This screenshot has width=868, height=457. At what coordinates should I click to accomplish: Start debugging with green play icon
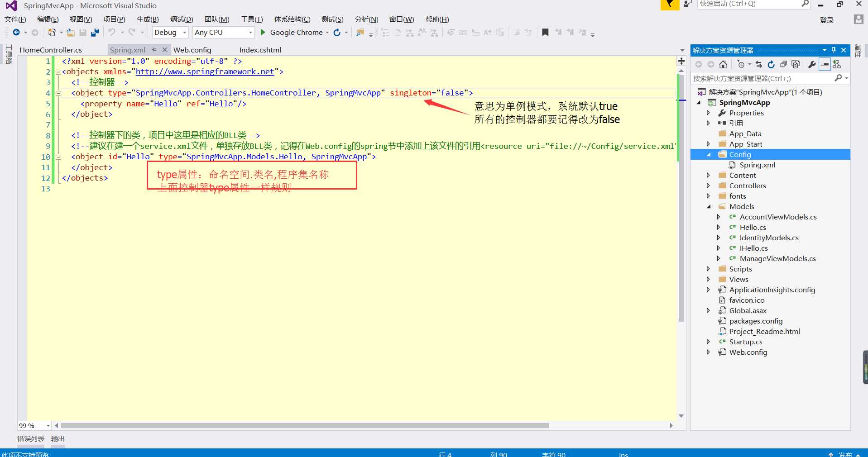pyautogui.click(x=263, y=32)
